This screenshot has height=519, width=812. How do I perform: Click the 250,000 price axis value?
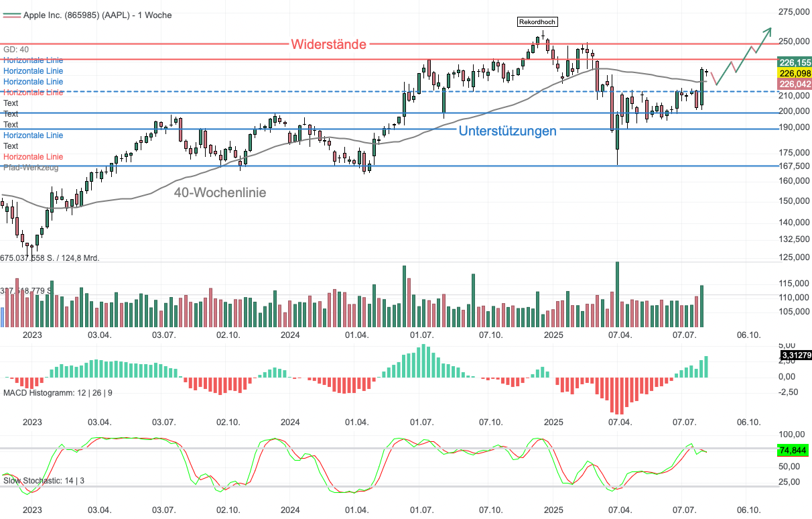(794, 42)
